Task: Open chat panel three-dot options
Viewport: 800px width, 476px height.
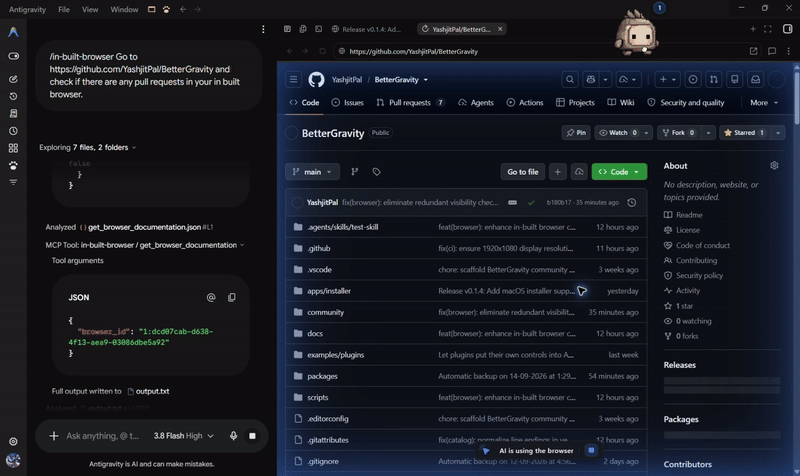Action: pos(263,30)
